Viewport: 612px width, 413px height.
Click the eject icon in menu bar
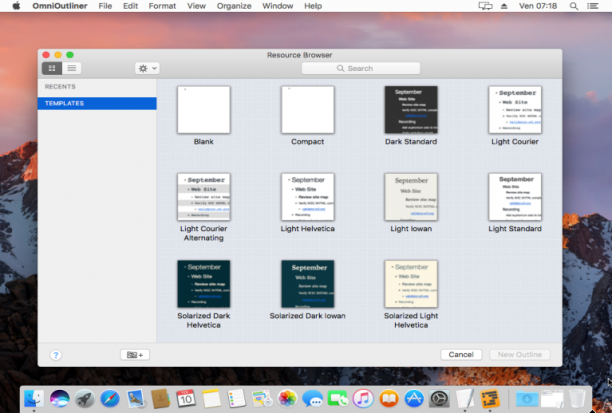coord(504,6)
